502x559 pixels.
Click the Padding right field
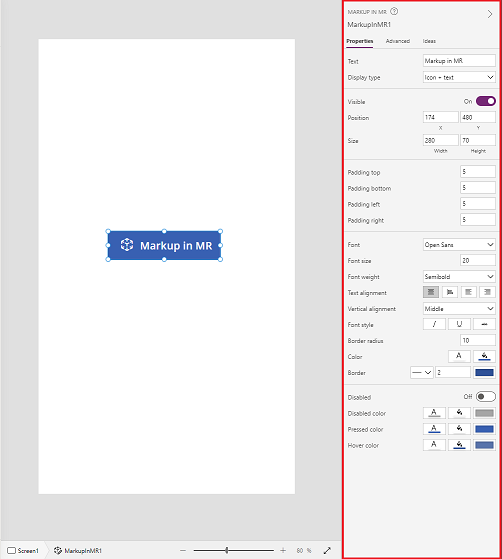click(x=478, y=220)
